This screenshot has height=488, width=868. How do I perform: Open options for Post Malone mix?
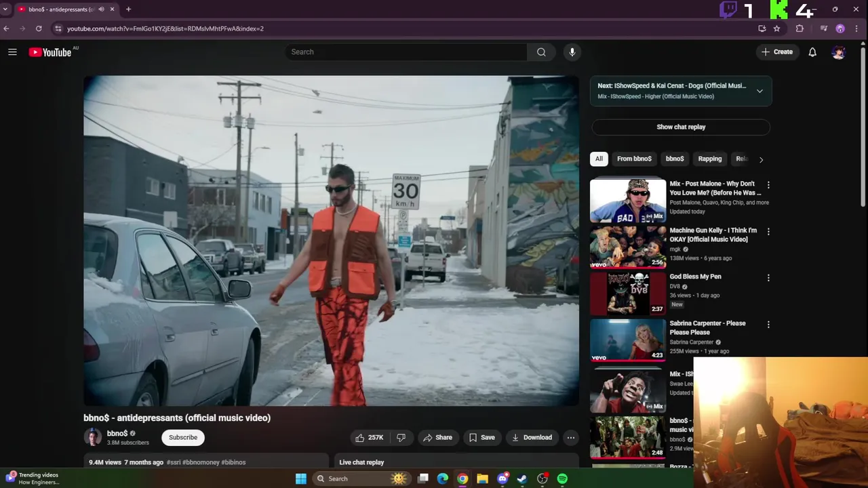tap(768, 184)
